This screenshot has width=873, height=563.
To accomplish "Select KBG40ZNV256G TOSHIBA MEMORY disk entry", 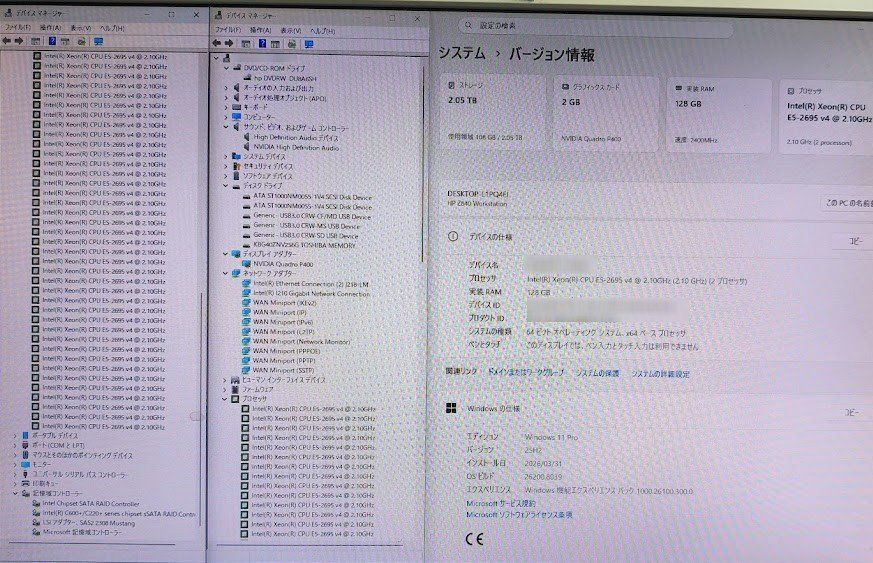I will click(x=304, y=245).
